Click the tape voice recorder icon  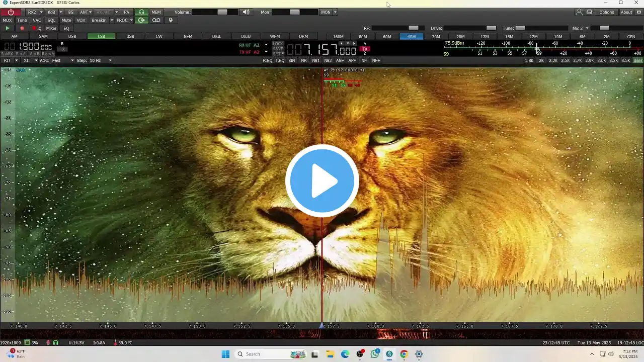156,20
